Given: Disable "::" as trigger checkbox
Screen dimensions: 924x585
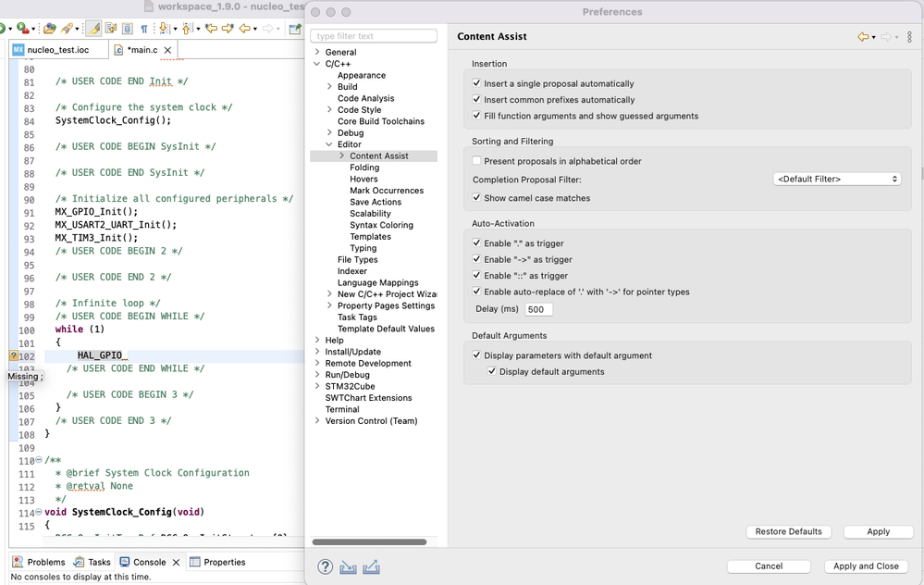Looking at the screenshot, I should [476, 275].
